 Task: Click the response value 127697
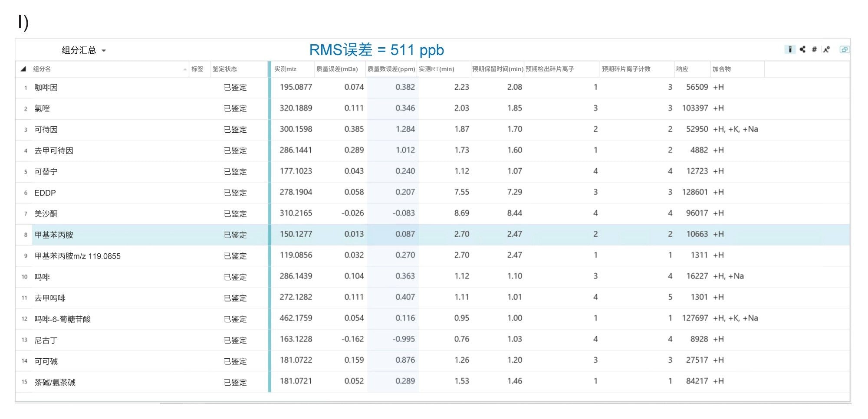coord(695,318)
